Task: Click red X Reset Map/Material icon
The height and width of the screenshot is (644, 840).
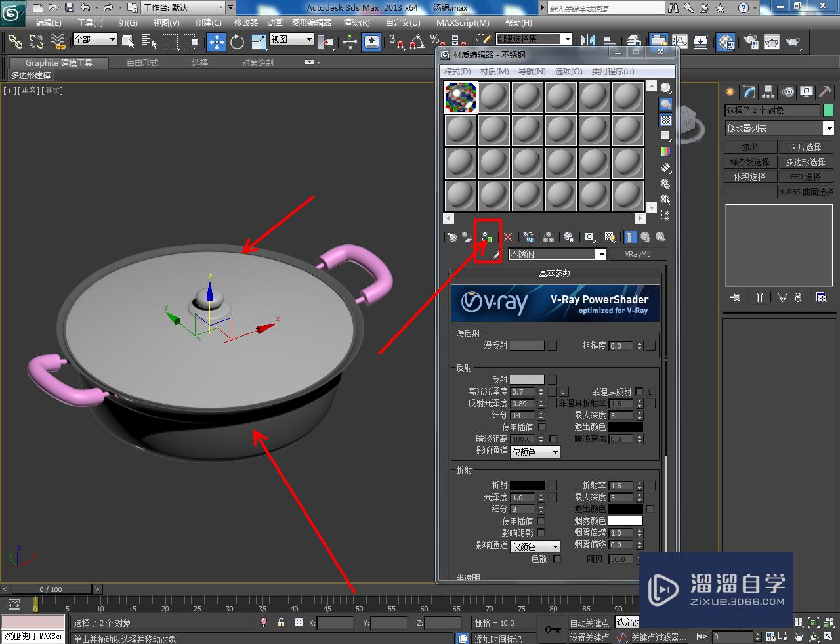Action: point(508,237)
